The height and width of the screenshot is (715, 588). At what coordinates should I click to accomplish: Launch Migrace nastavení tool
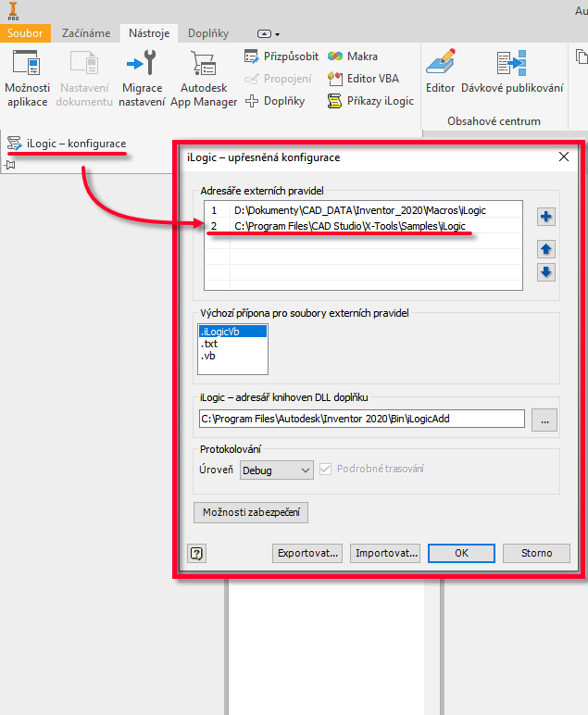click(x=142, y=78)
